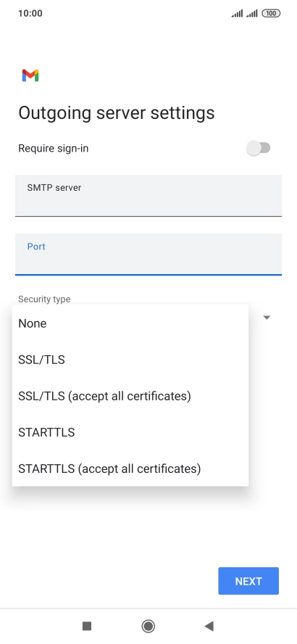Open recent apps with square icon
Screen dimensions: 297x644
[86, 626]
